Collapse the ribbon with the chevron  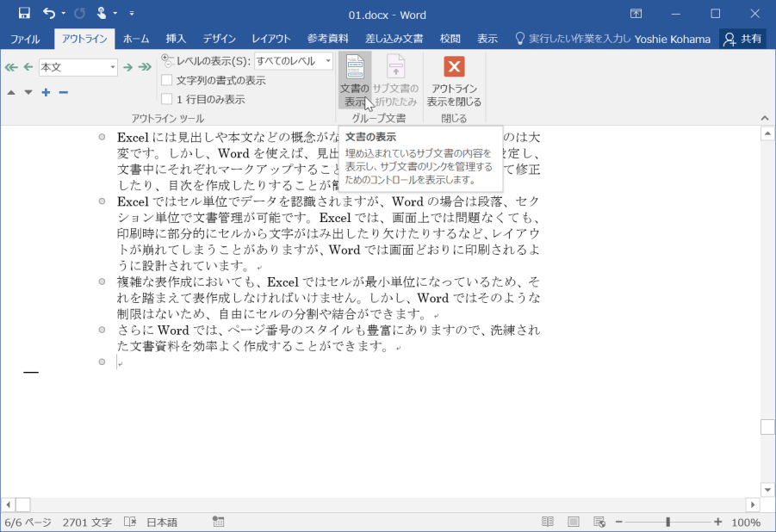pos(765,118)
